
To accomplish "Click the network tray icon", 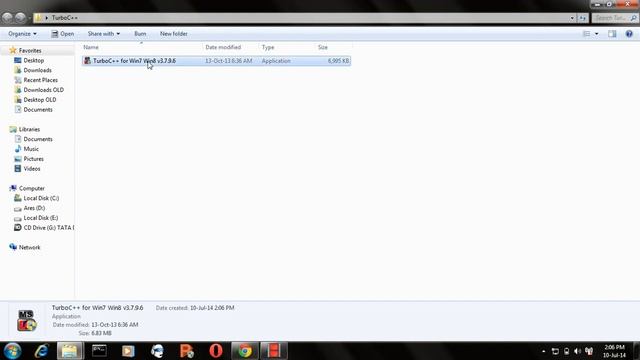I will (555, 351).
